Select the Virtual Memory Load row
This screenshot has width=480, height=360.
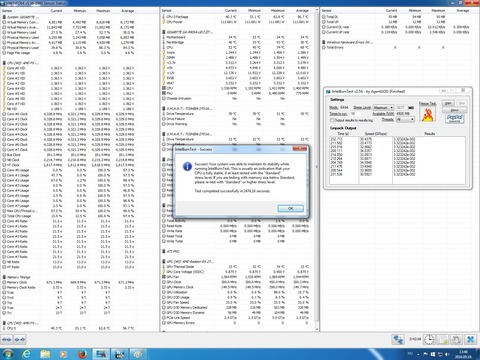68,32
